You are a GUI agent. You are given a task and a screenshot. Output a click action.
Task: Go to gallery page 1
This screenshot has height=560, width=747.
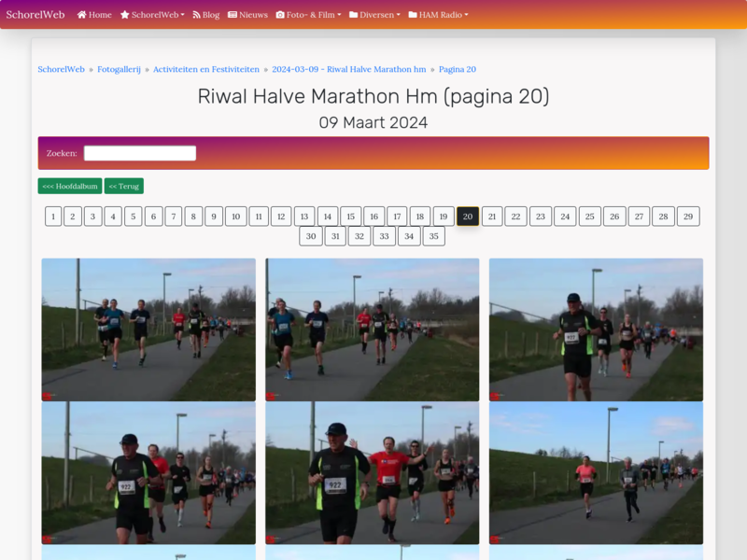point(53,217)
